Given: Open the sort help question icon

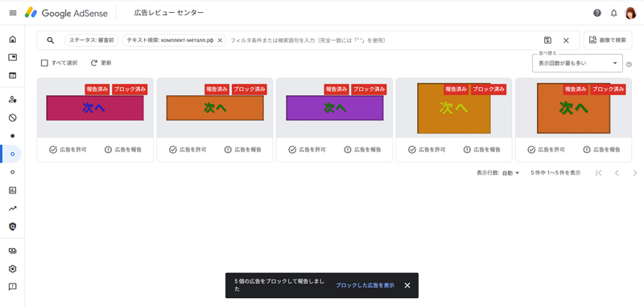Looking at the screenshot, I should (630, 64).
